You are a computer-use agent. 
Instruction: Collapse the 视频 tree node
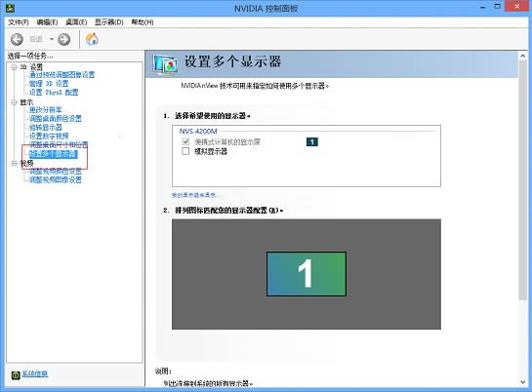(x=14, y=163)
